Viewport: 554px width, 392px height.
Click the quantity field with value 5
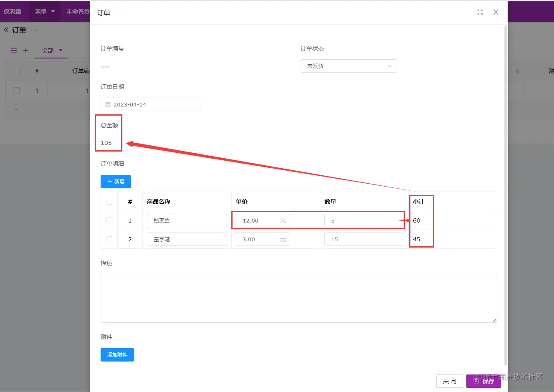364,220
